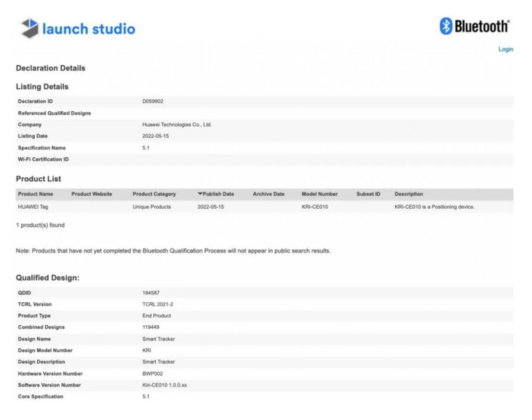Click the Core Specification label
Screen dimensions: 532x420
[40, 396]
